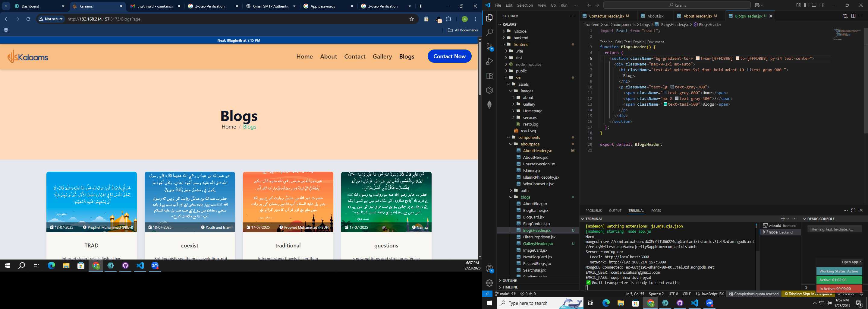Image resolution: width=868 pixels, height=309 pixels.
Task: Split the editor right using toolbar icon
Action: pyautogui.click(x=853, y=16)
